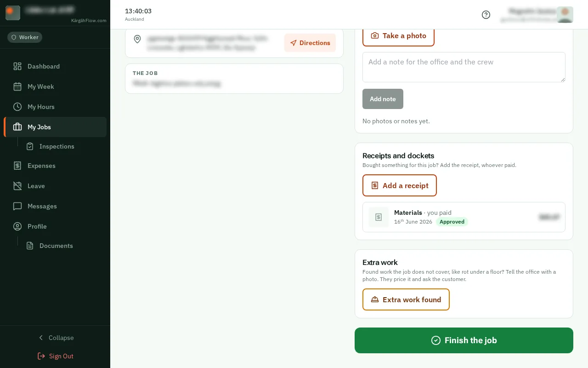Click the company logo in sidebar header
588x368 pixels.
point(13,13)
